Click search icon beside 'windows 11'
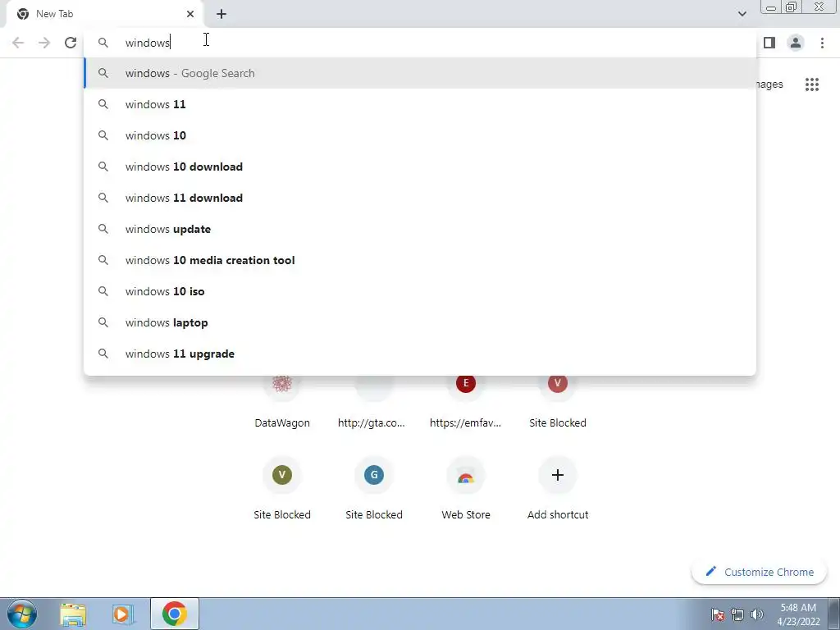This screenshot has width=840, height=630. click(x=103, y=104)
